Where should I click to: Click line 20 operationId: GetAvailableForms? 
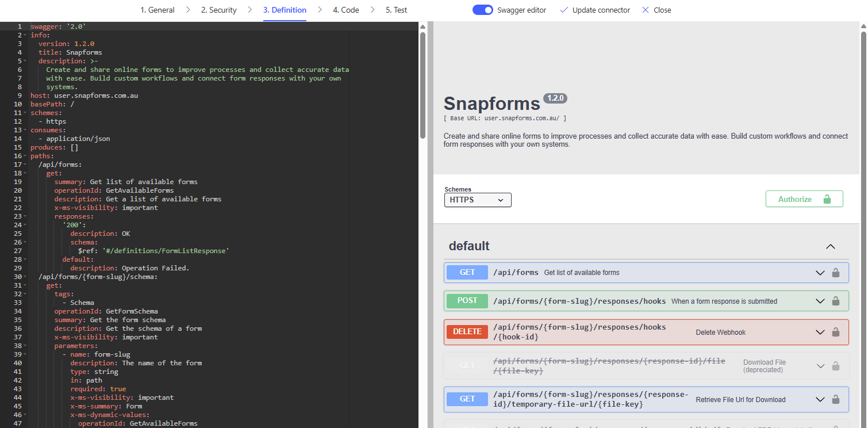pyautogui.click(x=114, y=190)
